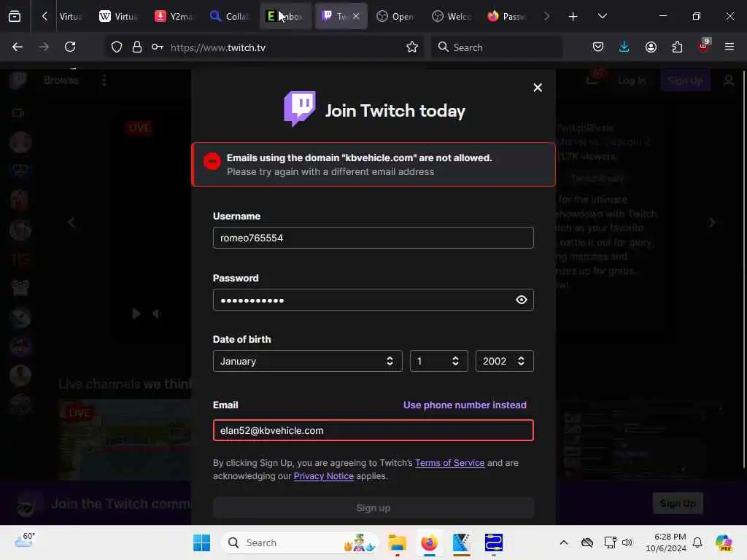Open the birth year dropdown 2002
This screenshot has height=560, width=747.
[504, 361]
